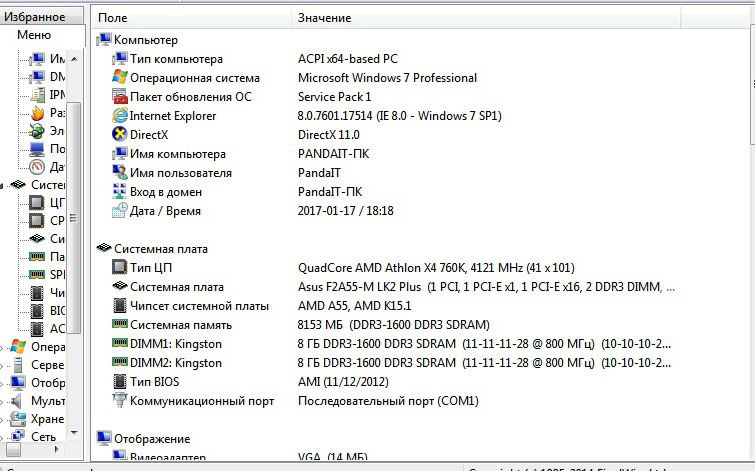The width and height of the screenshot is (755, 471).
Task: Click the sidebar vertical scrollbar thumb
Action: [x=73, y=218]
